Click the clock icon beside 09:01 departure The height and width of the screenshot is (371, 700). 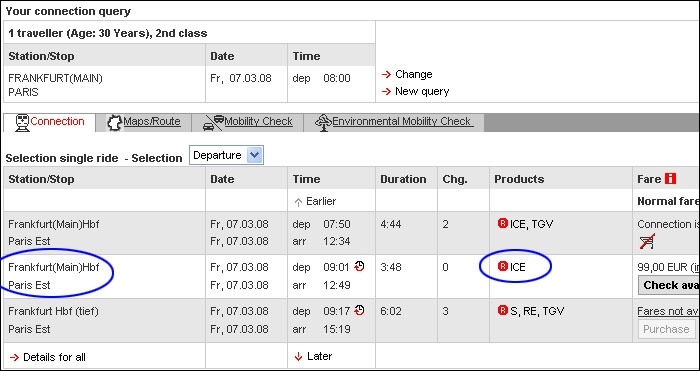click(x=359, y=267)
